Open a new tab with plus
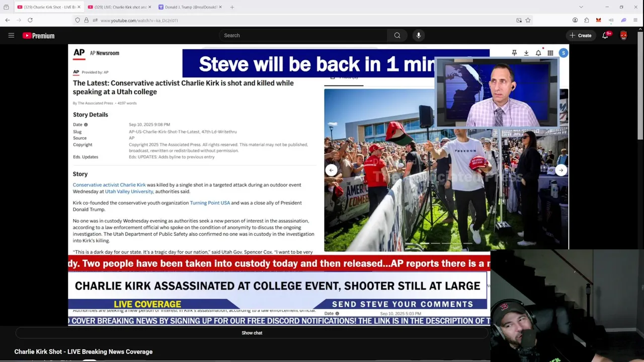 click(232, 7)
